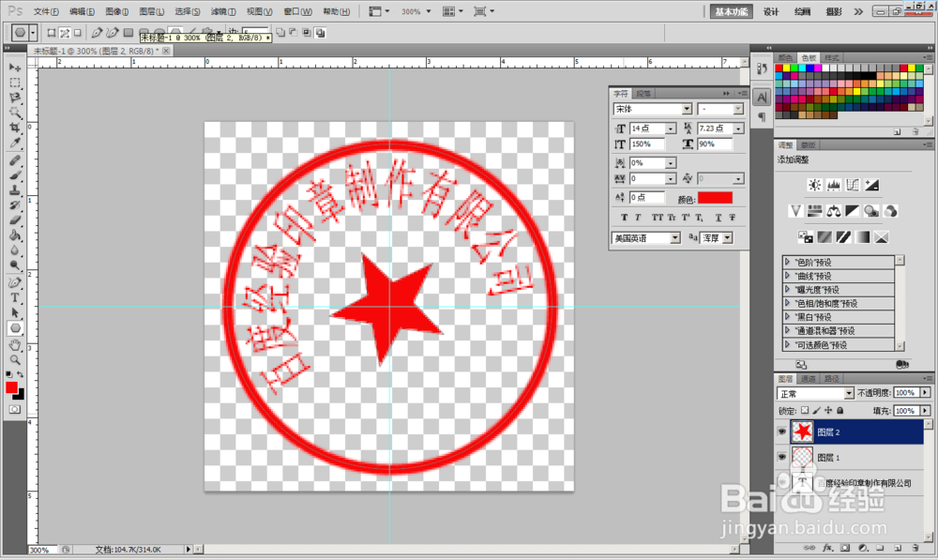Expand the "曲线"预设 presets
This screenshot has width=938, height=560.
point(788,276)
